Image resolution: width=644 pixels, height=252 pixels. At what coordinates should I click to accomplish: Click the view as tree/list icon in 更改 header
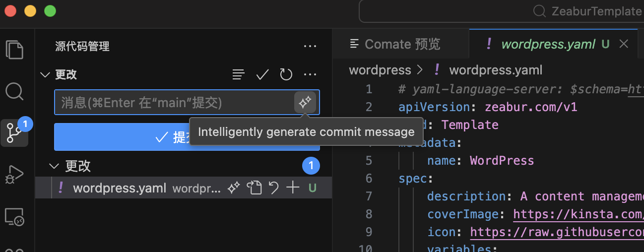point(239,75)
